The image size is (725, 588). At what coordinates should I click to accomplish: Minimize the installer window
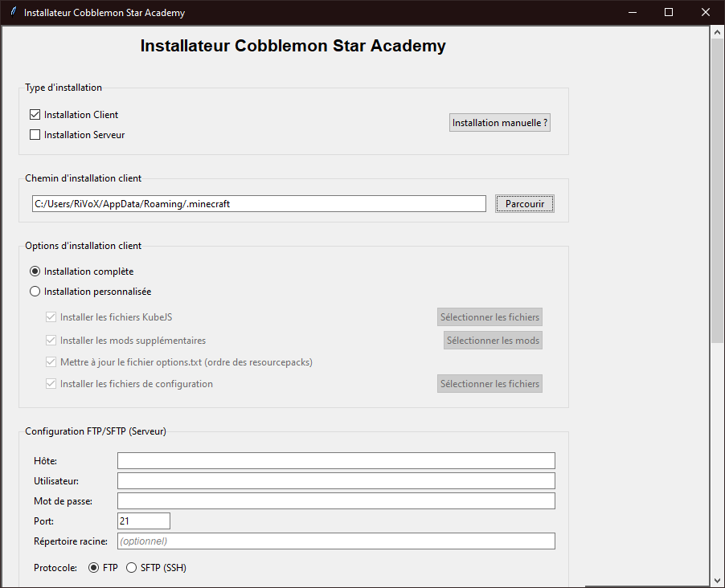pyautogui.click(x=633, y=13)
